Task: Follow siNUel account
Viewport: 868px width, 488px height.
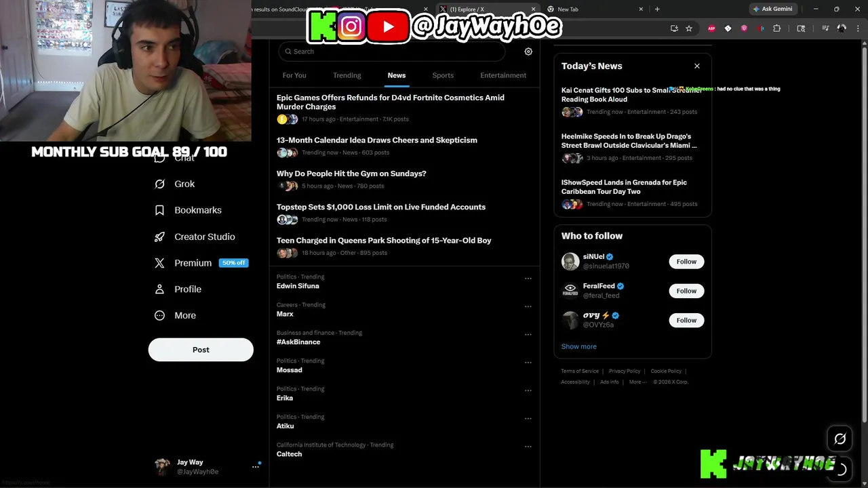Action: tap(686, 262)
